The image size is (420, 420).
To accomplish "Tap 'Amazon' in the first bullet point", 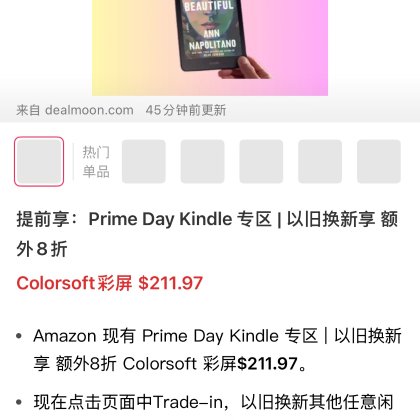I will pyautogui.click(x=65, y=336).
